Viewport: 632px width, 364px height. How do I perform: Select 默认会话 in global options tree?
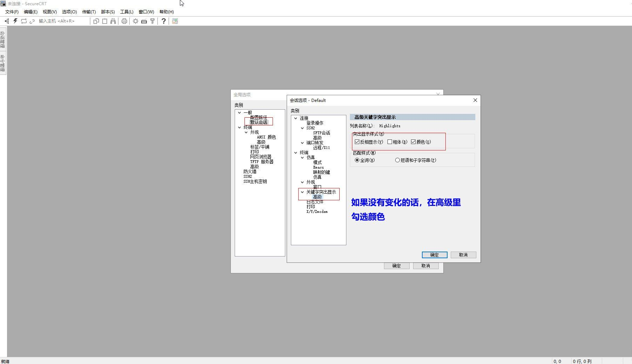(259, 123)
